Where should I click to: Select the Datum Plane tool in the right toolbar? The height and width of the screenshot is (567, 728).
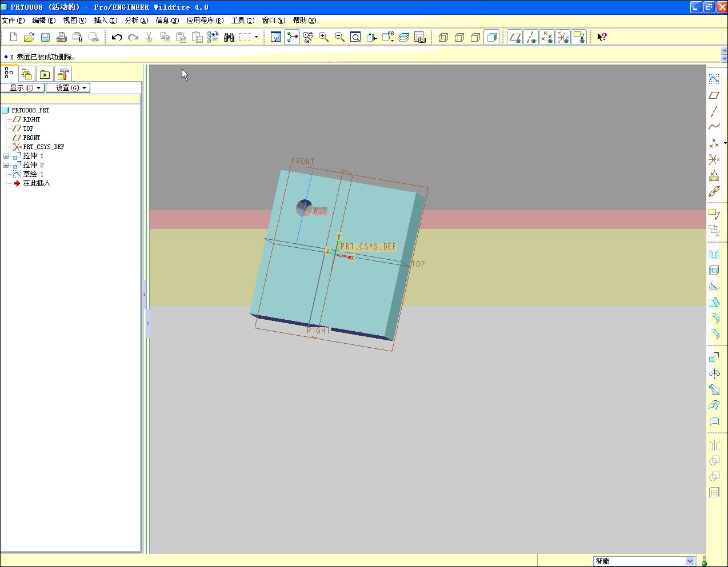[714, 95]
